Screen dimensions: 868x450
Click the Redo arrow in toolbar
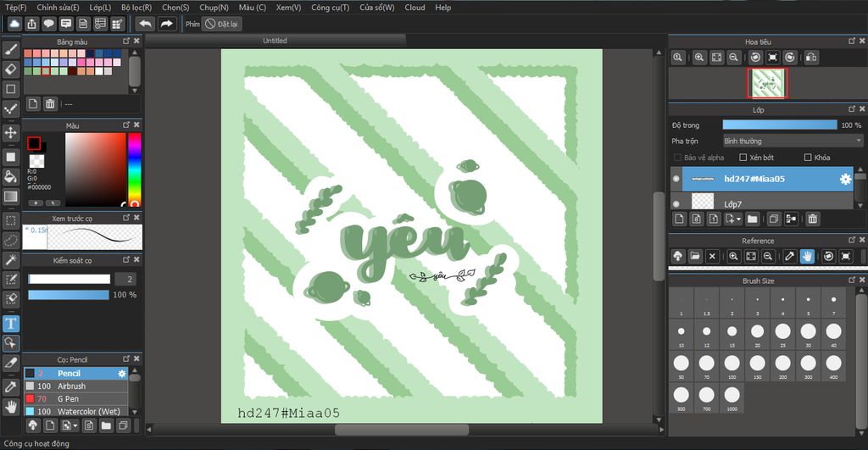coord(166,24)
